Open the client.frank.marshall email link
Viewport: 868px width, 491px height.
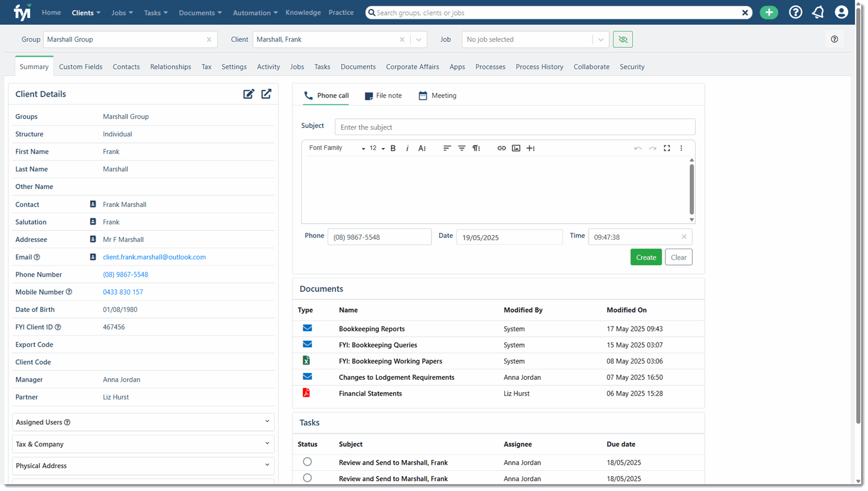[x=154, y=257]
